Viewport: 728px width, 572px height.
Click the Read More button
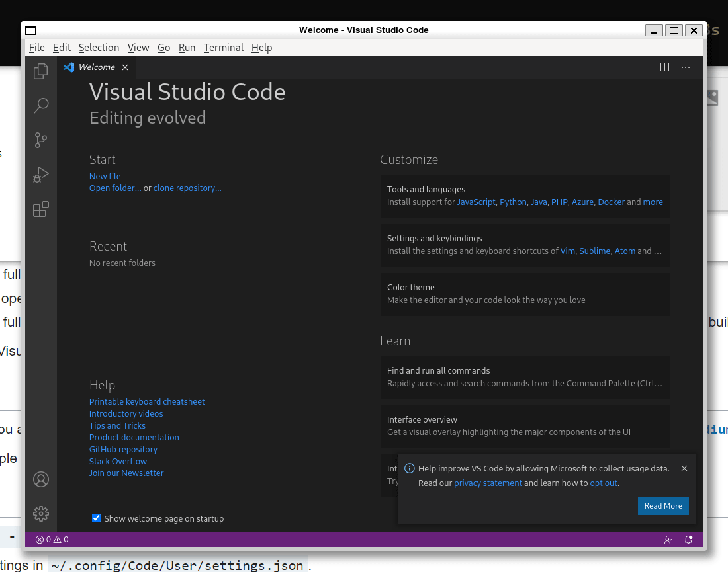(x=663, y=506)
